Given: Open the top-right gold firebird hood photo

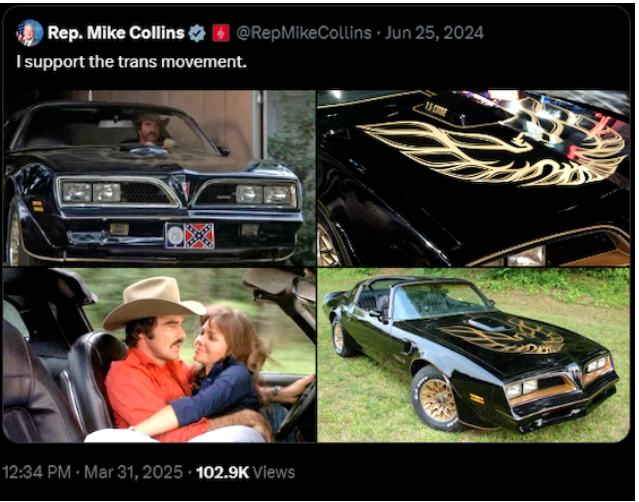Looking at the screenshot, I should coord(474,178).
